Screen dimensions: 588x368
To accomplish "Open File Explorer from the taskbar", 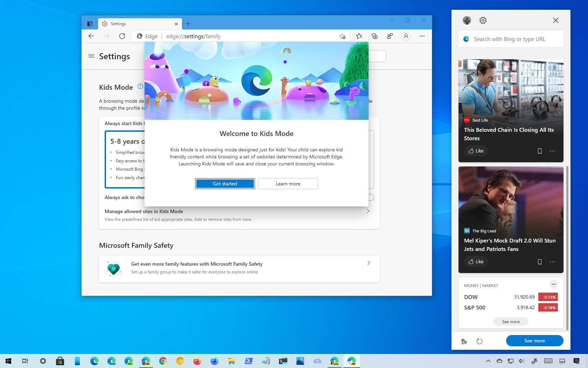I will point(231,361).
